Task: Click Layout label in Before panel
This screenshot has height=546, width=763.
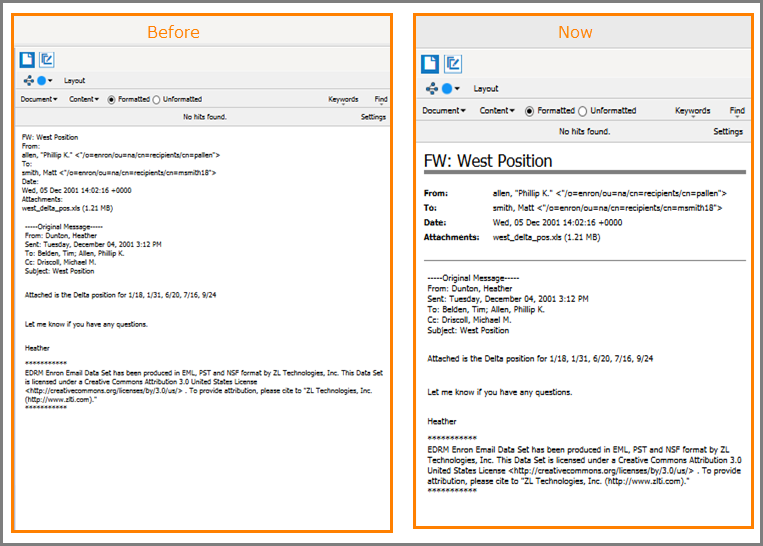Action: (x=74, y=81)
